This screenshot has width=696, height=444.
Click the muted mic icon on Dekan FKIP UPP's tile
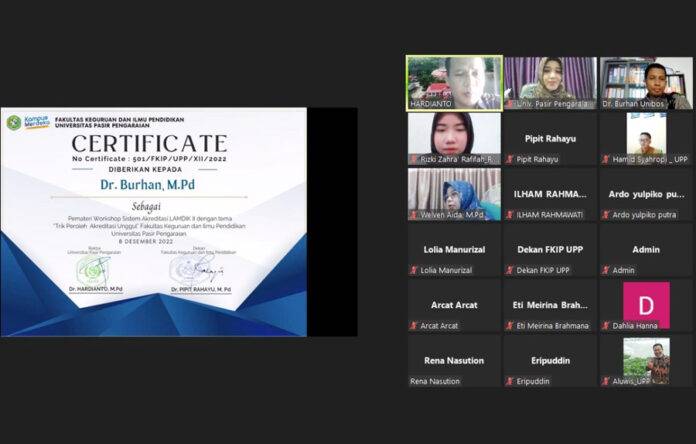[510, 270]
